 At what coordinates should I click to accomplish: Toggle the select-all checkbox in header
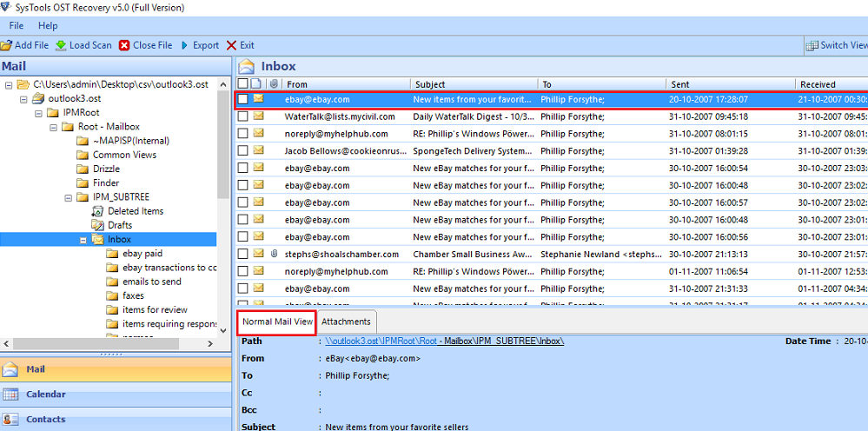pos(242,83)
